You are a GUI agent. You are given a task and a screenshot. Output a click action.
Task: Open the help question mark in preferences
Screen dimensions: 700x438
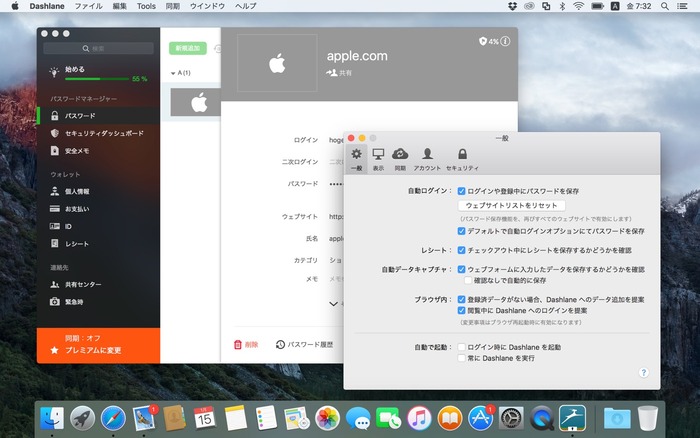(x=643, y=372)
